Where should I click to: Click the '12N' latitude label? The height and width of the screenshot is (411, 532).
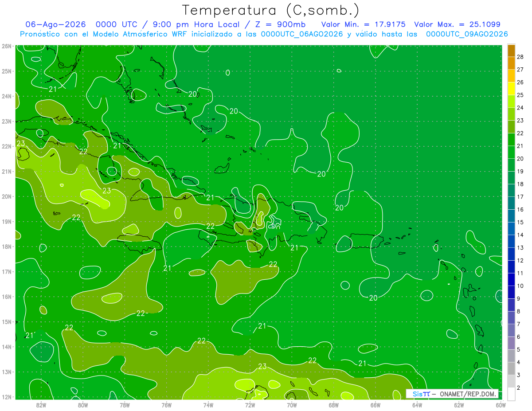7,397
